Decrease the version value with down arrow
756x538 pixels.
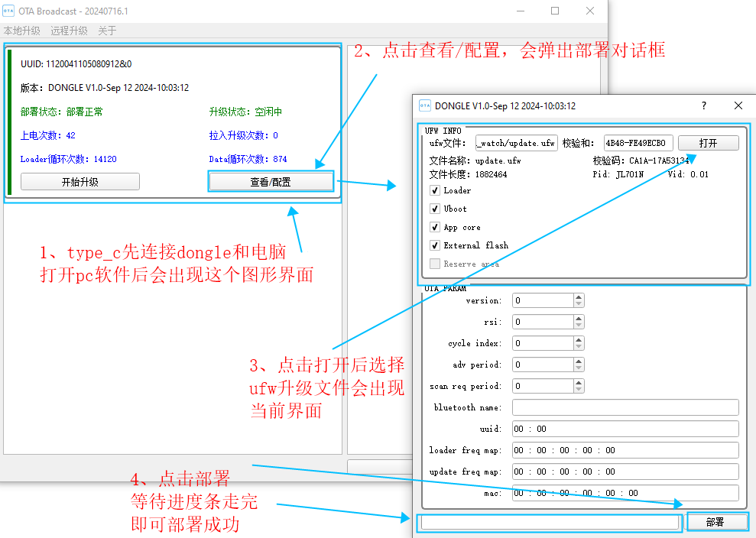pyautogui.click(x=579, y=303)
